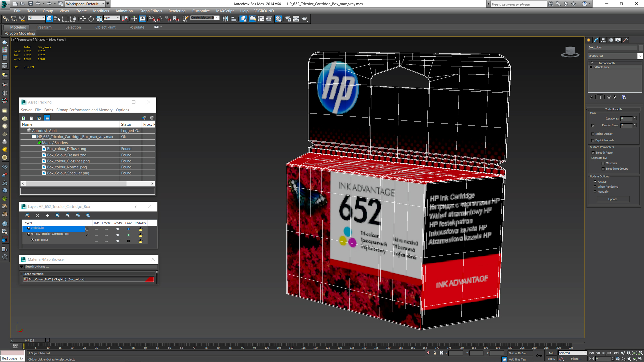The height and width of the screenshot is (362, 644).
Task: Open the Curve Editor icon
Action: 261,19
